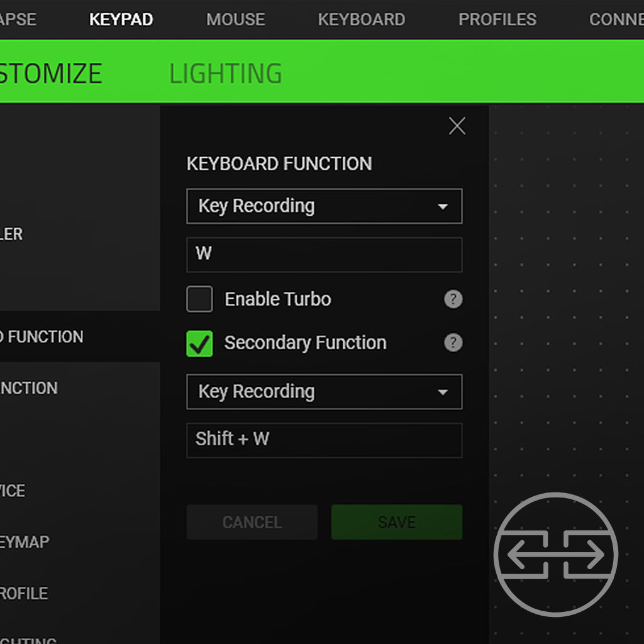The width and height of the screenshot is (644, 644).
Task: Click the green Save button
Action: [396, 522]
